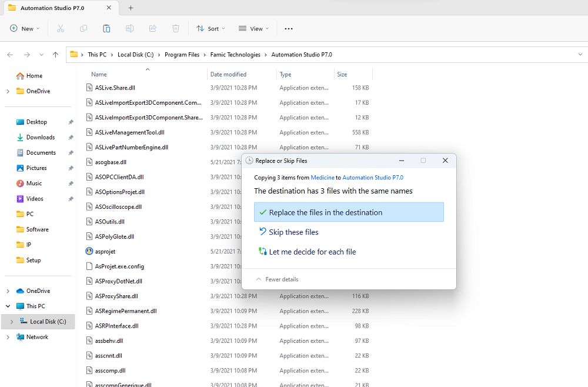Click the Share icon in toolbar
This screenshot has height=387, width=588.
click(153, 28)
